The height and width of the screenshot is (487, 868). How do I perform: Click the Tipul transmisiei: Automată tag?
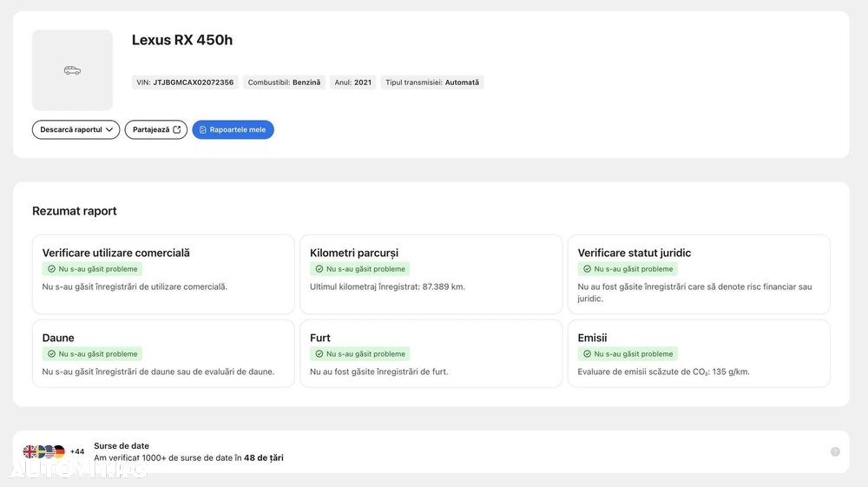tap(432, 82)
